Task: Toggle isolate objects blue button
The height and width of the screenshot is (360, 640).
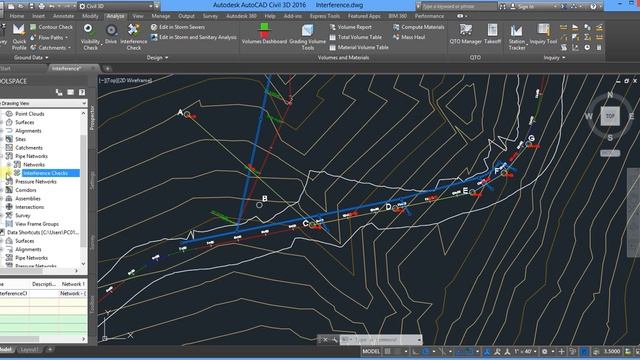Action: (584, 351)
